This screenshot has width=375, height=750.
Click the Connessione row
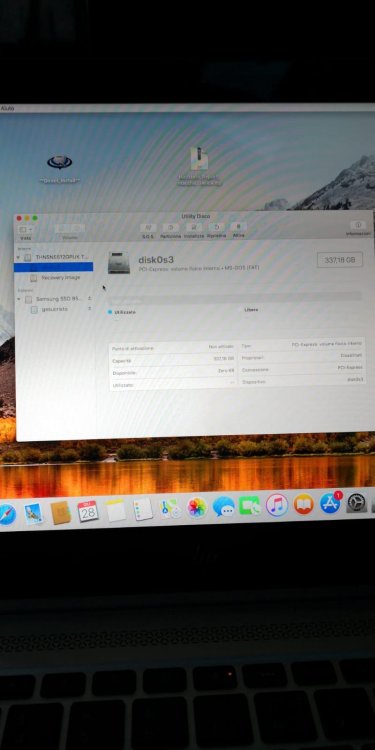[x=302, y=369]
